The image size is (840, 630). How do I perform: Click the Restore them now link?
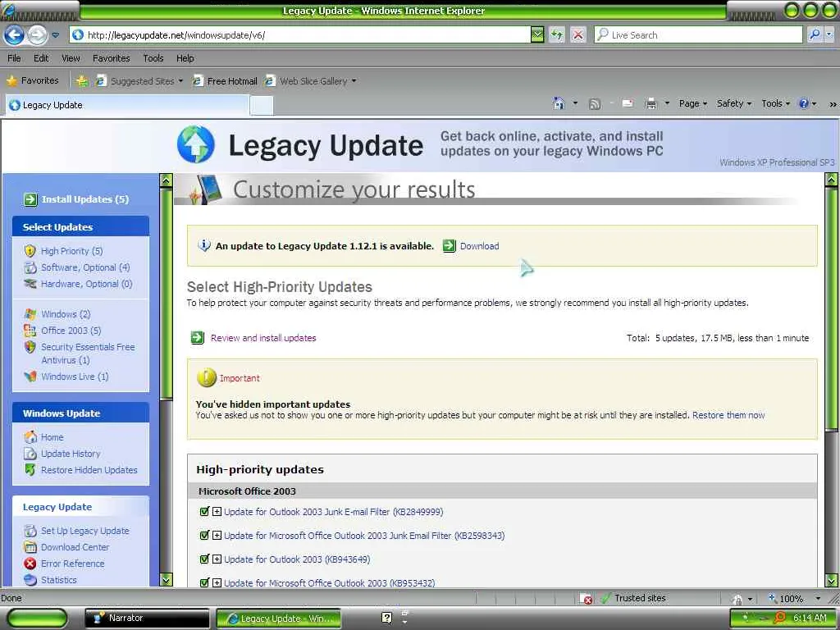728,415
